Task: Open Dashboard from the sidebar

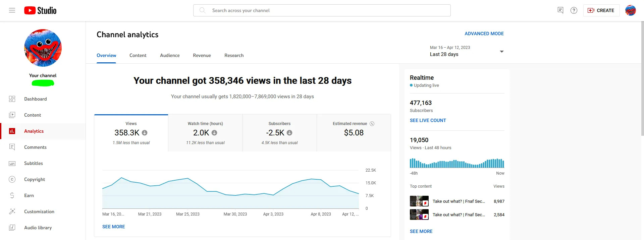Action: pyautogui.click(x=35, y=99)
